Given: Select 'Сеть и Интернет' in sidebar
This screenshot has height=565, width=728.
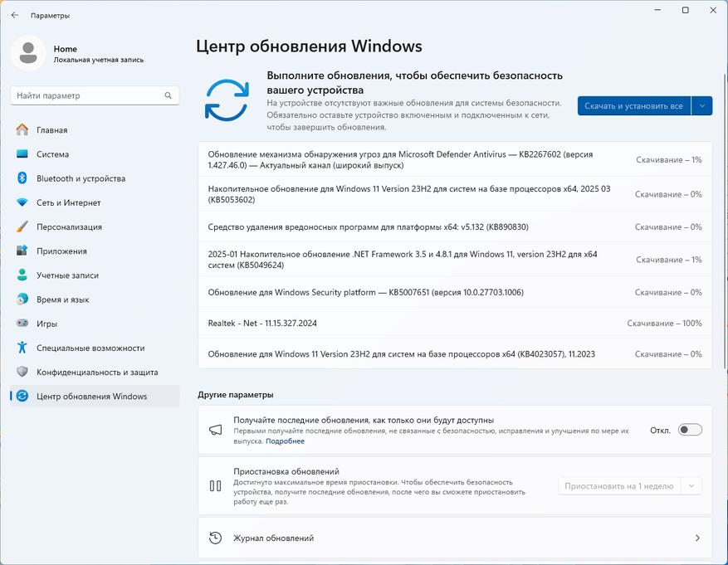Looking at the screenshot, I should click(95, 202).
